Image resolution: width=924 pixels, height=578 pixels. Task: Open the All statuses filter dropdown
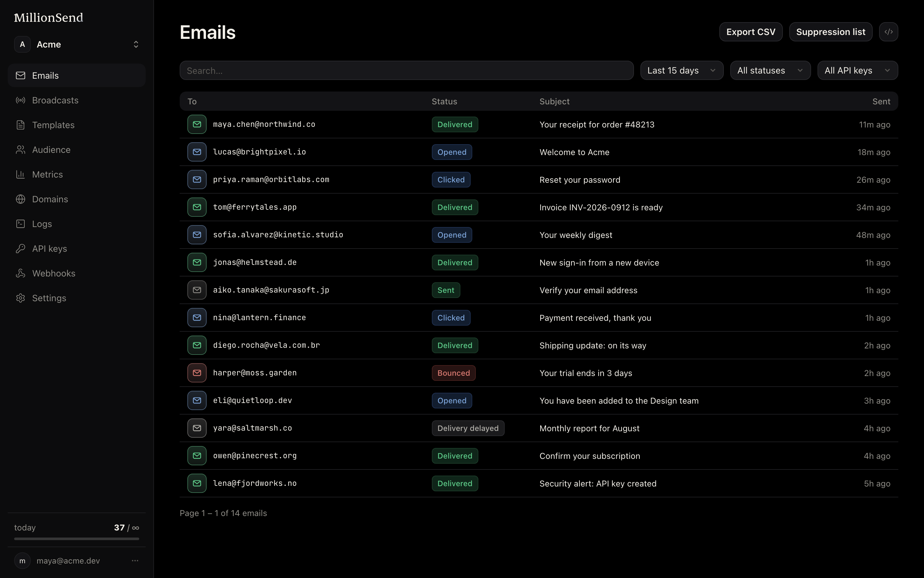coord(770,70)
